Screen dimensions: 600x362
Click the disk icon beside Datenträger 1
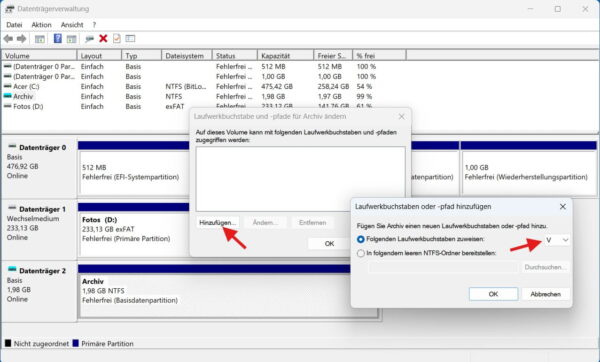[12, 208]
